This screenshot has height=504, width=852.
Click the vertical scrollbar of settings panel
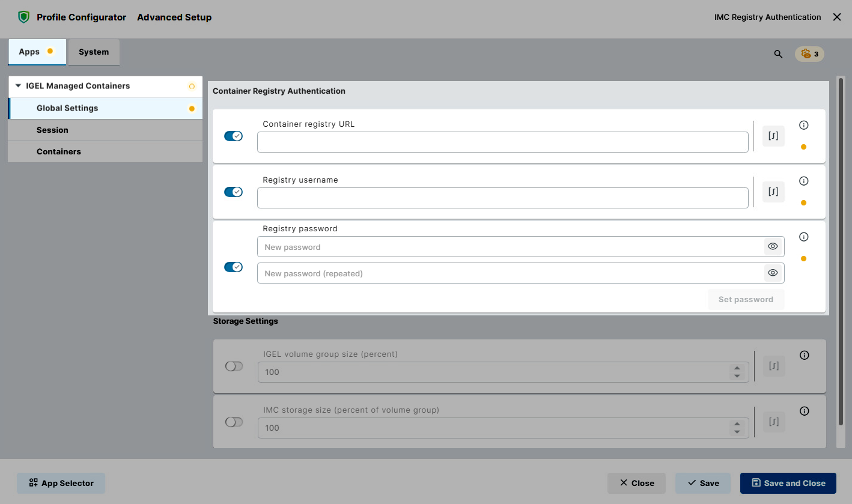coord(841,252)
